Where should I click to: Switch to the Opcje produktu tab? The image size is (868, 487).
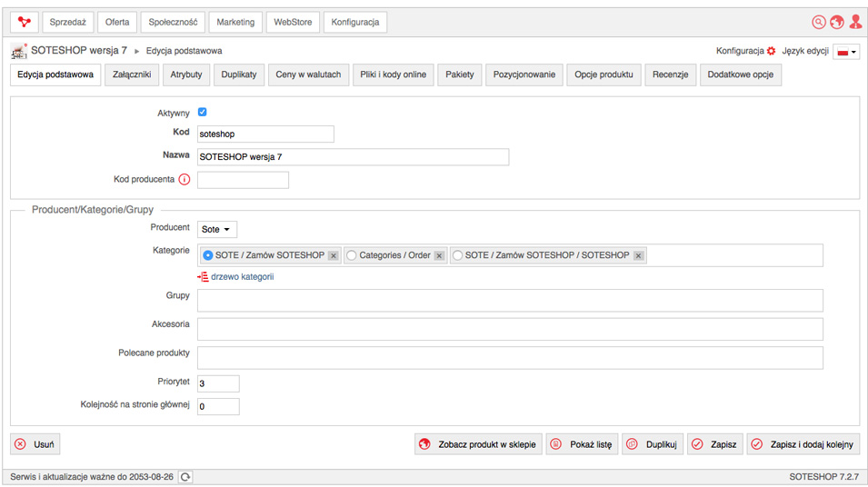click(x=604, y=75)
